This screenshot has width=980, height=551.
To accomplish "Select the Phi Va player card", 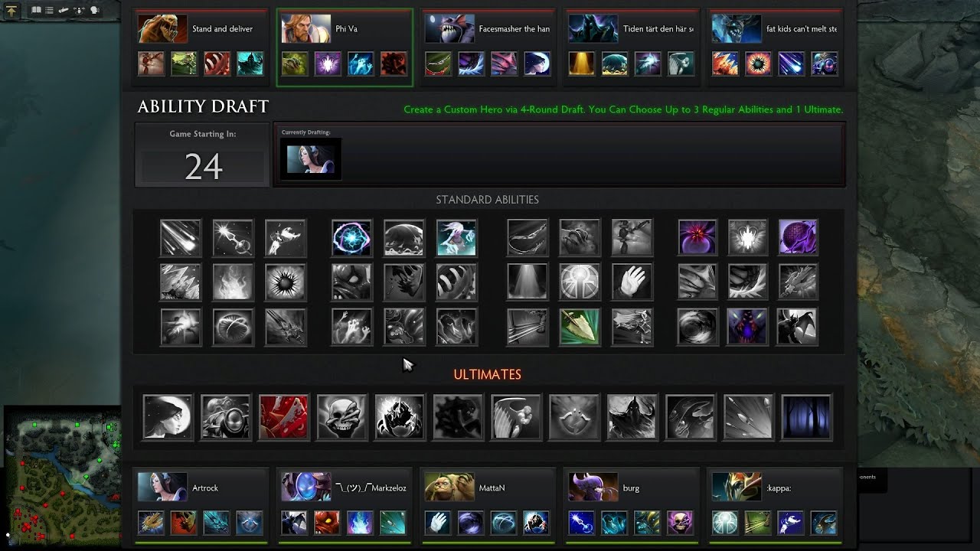I will coord(345,47).
